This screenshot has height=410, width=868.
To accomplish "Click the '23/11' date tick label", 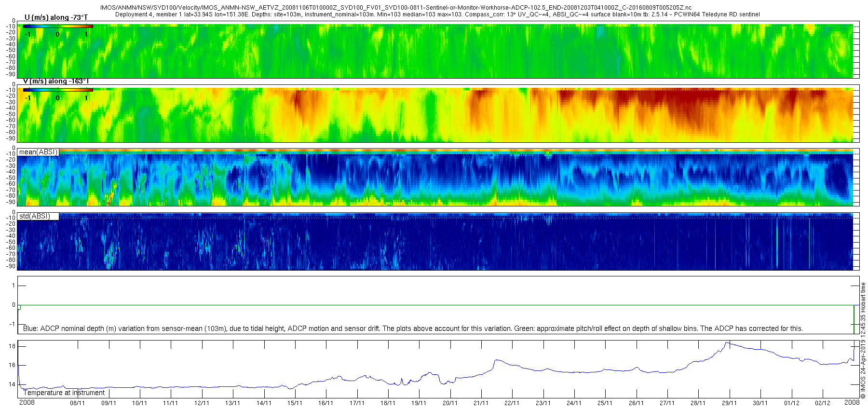I will click(543, 403).
